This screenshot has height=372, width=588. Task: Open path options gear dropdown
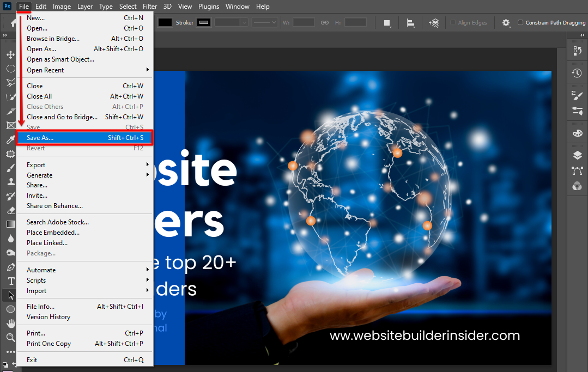(x=506, y=22)
